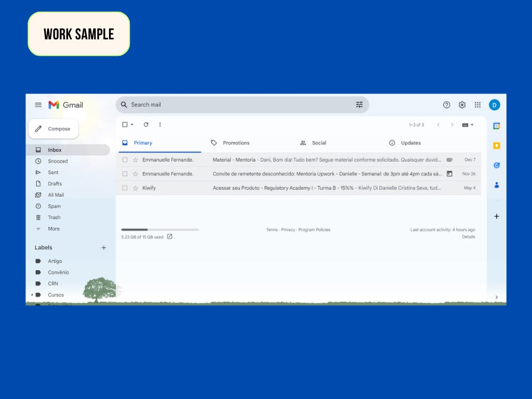This screenshot has width=532, height=399.
Task: Open the Kiwify Acessar seu Produto email
Action: [x=300, y=188]
